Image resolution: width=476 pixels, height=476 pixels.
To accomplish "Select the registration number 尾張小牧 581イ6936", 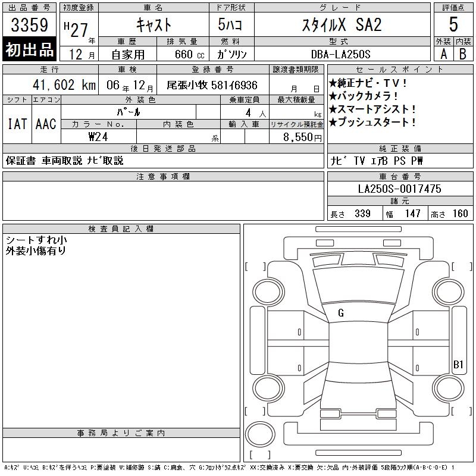I will 212,85.
